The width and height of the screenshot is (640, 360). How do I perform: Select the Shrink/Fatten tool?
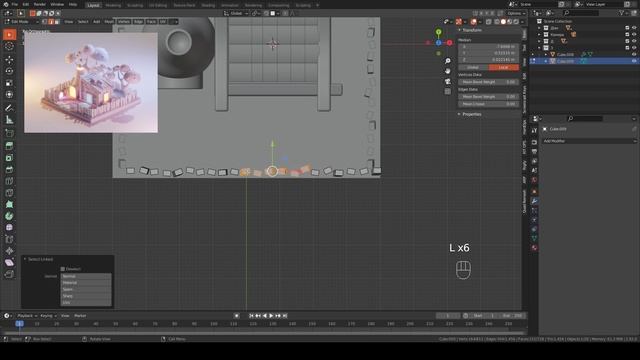(9, 251)
